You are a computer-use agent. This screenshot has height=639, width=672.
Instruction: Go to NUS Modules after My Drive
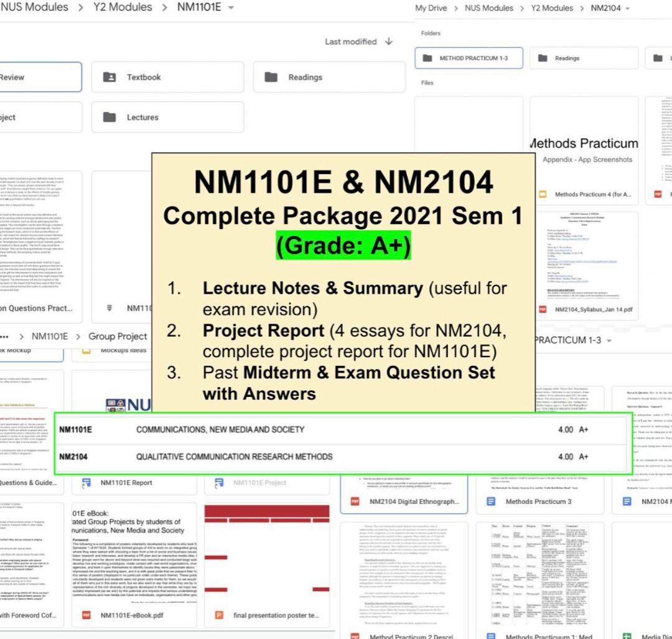489,8
